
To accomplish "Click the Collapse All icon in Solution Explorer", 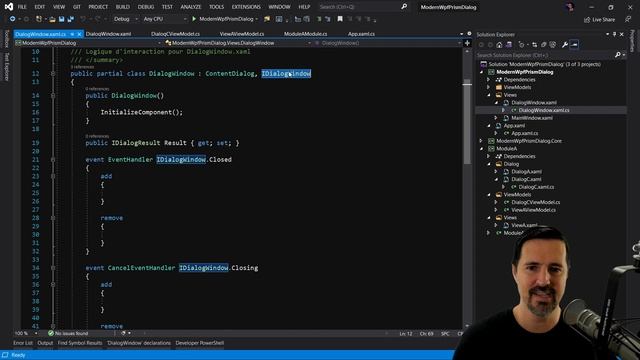I will (x=544, y=44).
